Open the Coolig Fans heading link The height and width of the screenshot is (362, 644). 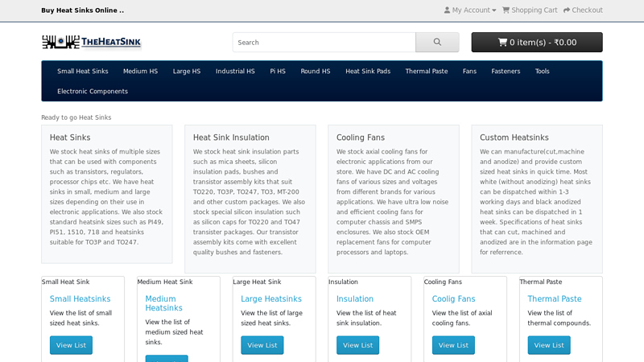pos(453,299)
